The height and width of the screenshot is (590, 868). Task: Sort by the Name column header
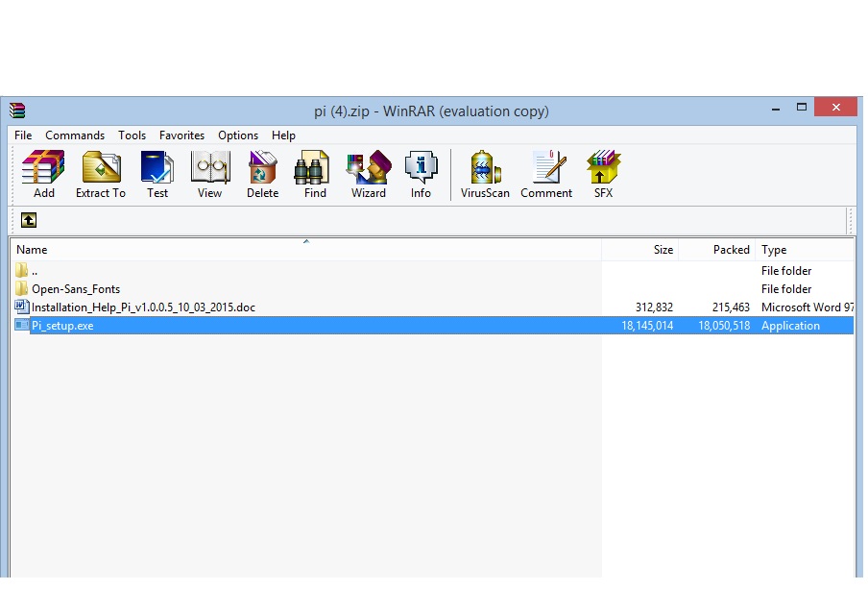coord(305,250)
